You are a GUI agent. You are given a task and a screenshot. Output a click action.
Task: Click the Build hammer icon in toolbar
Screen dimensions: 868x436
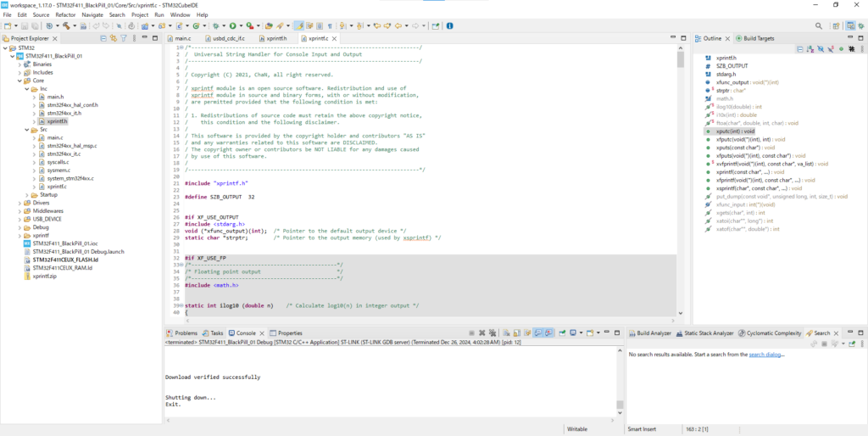67,25
